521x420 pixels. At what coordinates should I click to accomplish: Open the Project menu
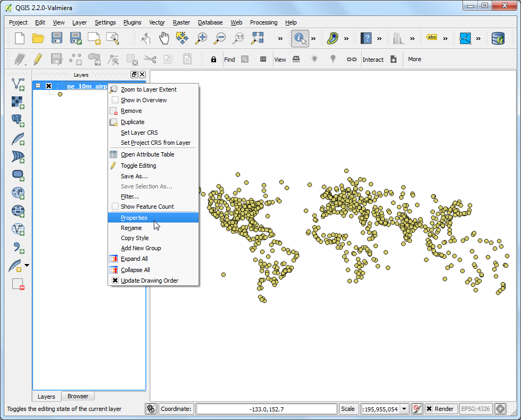[18, 22]
